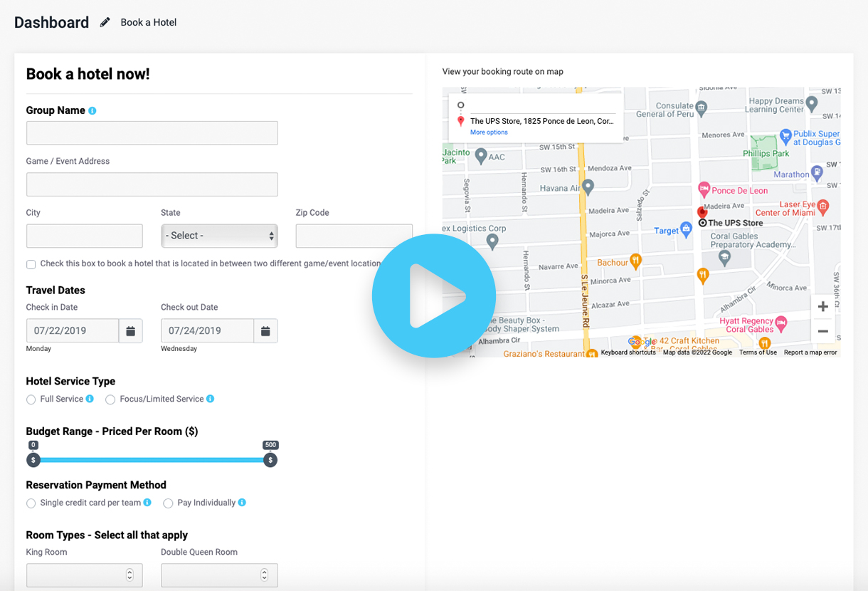Screen dimensions: 868x591
Task: Click More options link on map
Action: (x=489, y=132)
